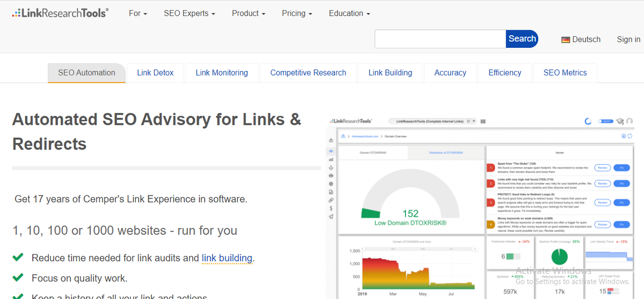Click the German flag icon
Screen dimensions: 644x299
tap(566, 40)
